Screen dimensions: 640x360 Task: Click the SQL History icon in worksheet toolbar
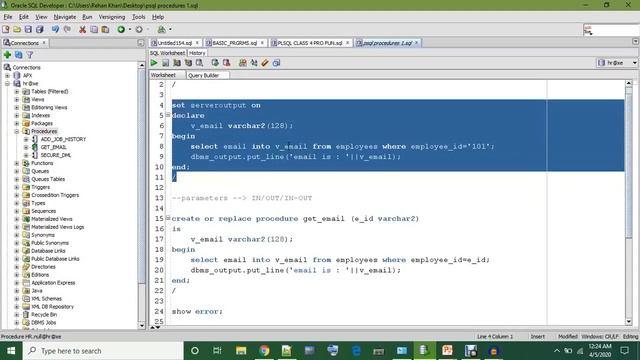[277, 63]
